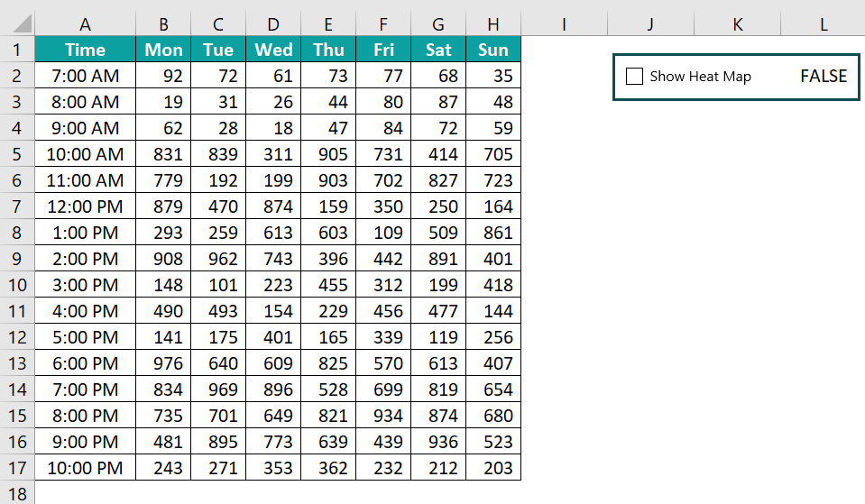Select column J header
Screen dimensions: 865x504
click(x=650, y=24)
